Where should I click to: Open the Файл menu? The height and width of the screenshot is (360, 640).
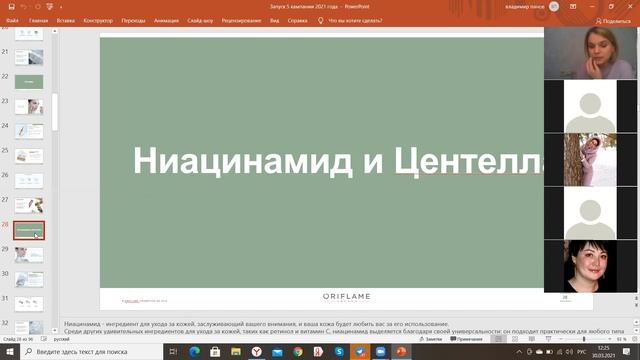[x=12, y=20]
